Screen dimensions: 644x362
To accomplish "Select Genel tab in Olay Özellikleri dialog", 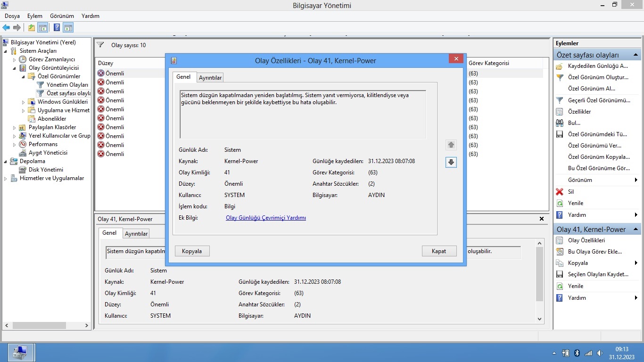I will pyautogui.click(x=183, y=77).
